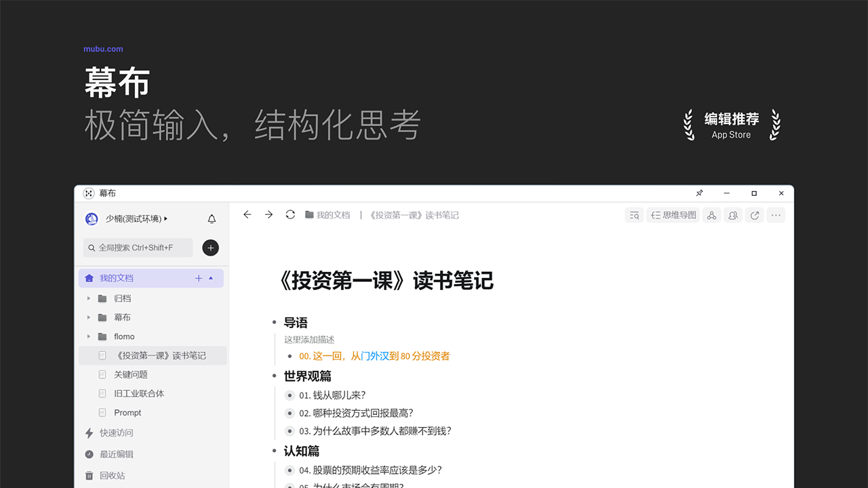Expand the 归档 folder arrow

click(89, 299)
